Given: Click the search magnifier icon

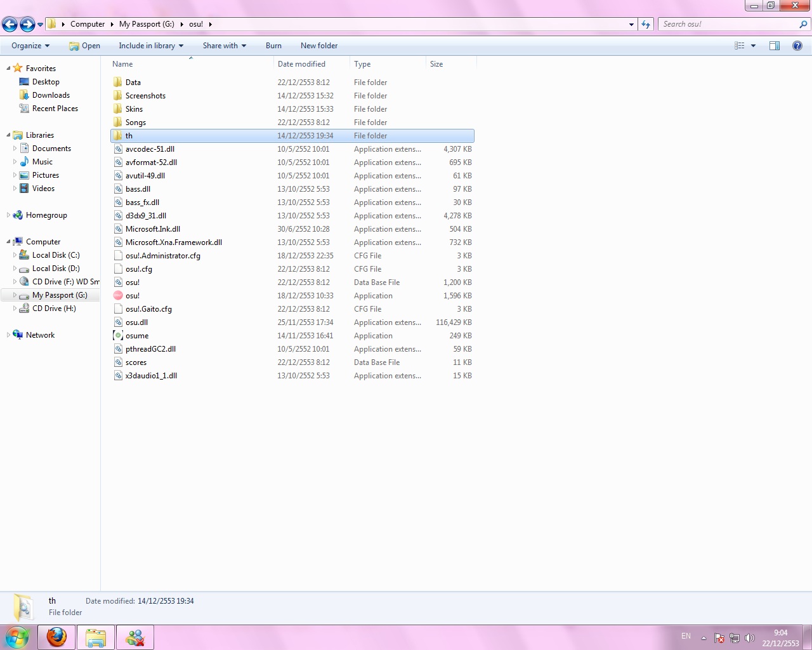Looking at the screenshot, I should click(x=803, y=24).
